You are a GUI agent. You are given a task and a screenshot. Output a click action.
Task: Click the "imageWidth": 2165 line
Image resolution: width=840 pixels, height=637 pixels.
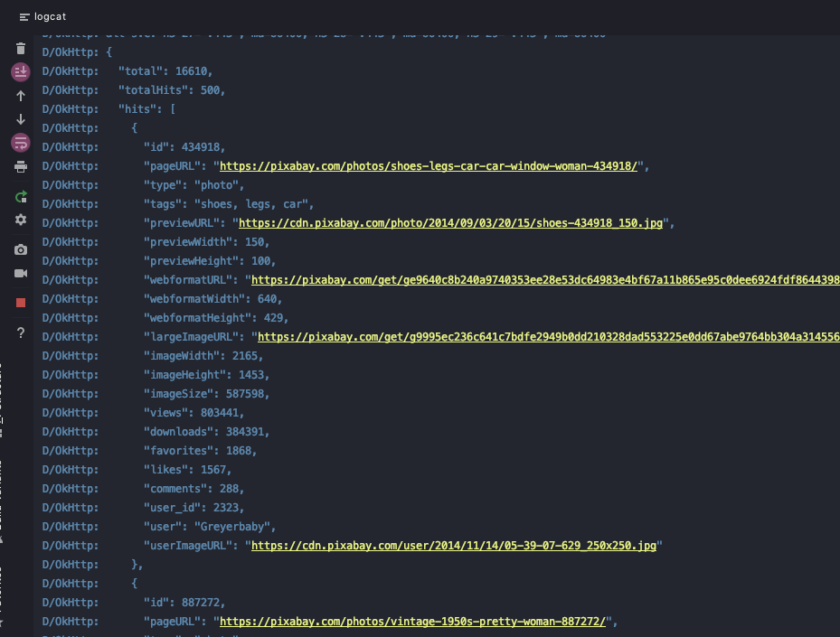pyautogui.click(x=203, y=355)
